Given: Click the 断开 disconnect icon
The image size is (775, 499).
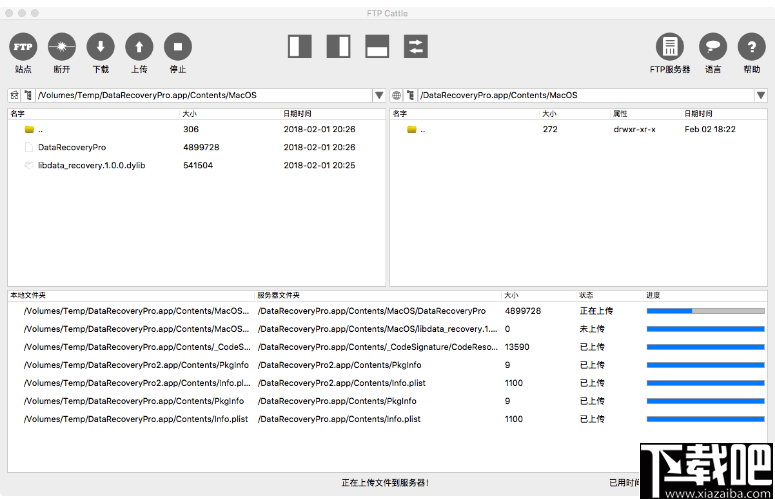Looking at the screenshot, I should point(62,47).
